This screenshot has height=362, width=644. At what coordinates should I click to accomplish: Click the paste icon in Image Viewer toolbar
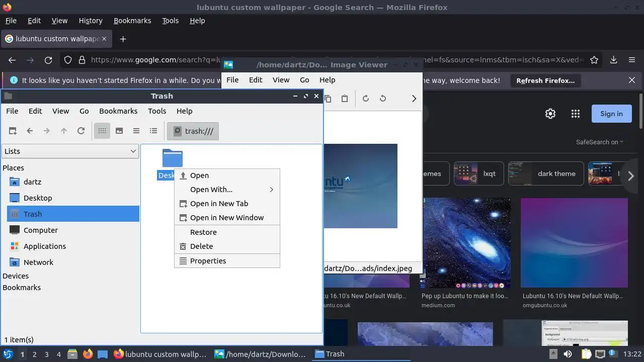345,99
